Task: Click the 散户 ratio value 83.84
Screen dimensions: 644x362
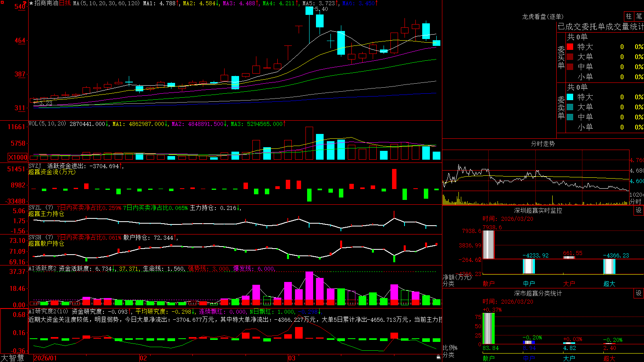Action: [490, 348]
